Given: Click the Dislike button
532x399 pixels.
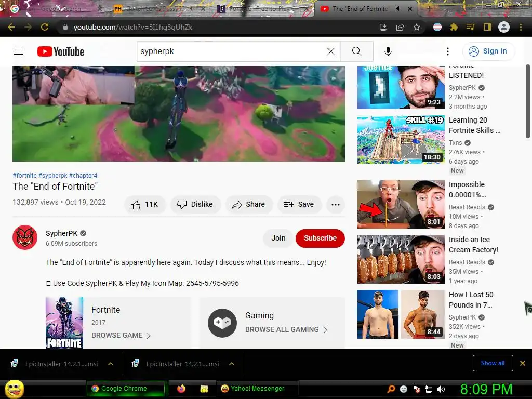Looking at the screenshot, I should pos(195,204).
